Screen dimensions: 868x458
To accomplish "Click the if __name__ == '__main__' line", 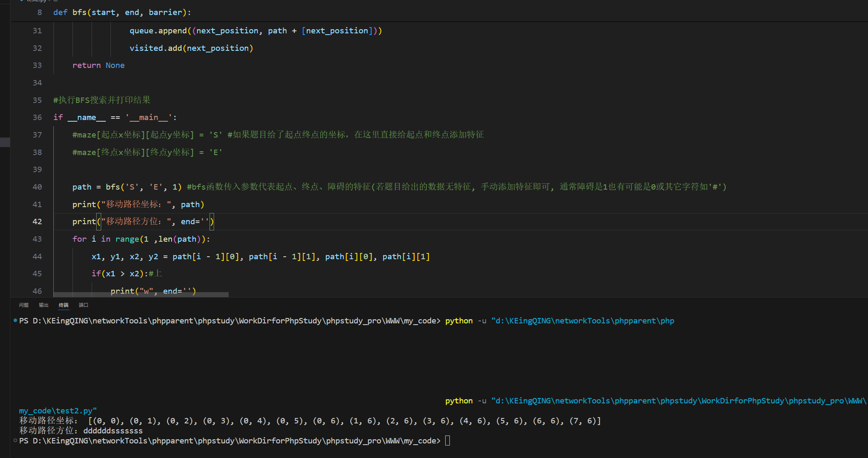I will click(x=115, y=118).
